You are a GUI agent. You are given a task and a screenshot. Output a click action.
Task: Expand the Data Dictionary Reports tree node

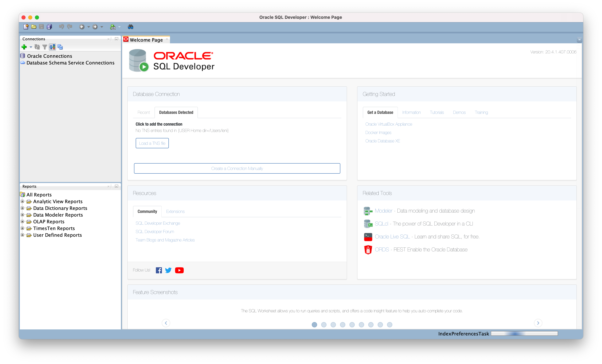click(22, 208)
